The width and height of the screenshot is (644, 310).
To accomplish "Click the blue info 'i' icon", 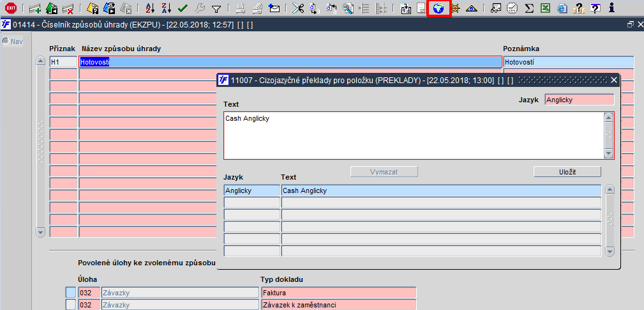I will pos(612,8).
